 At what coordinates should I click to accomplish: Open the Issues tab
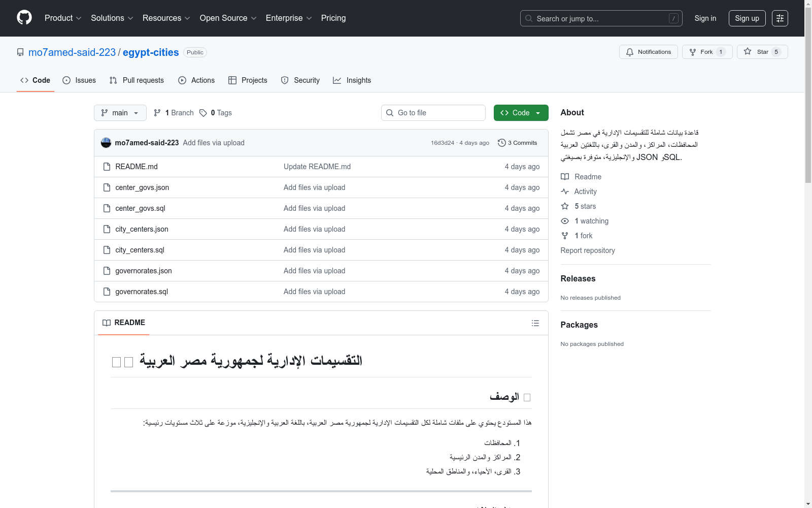pos(79,80)
